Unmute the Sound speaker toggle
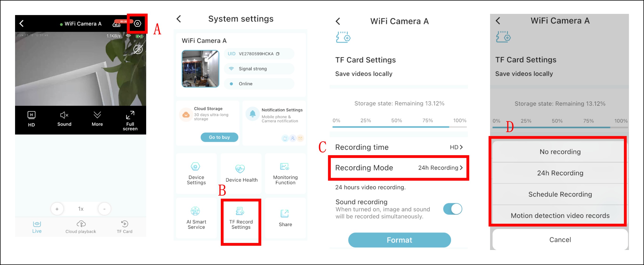644x265 pixels. [64, 119]
